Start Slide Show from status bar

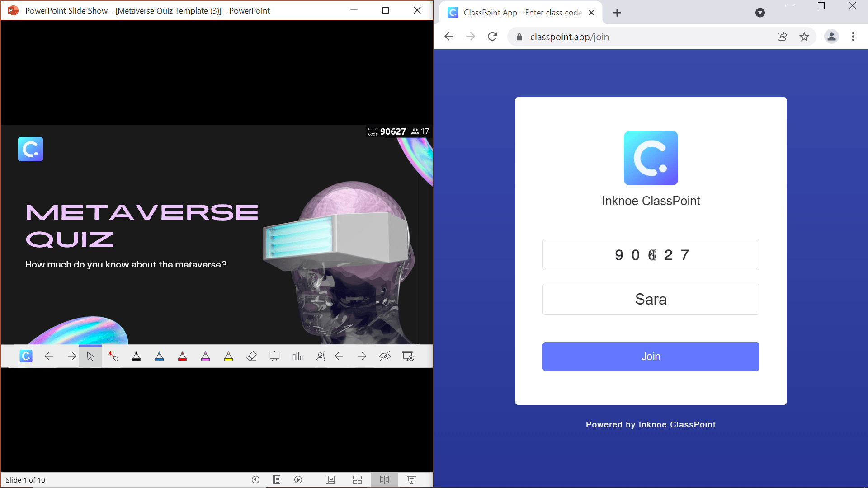coord(412,480)
